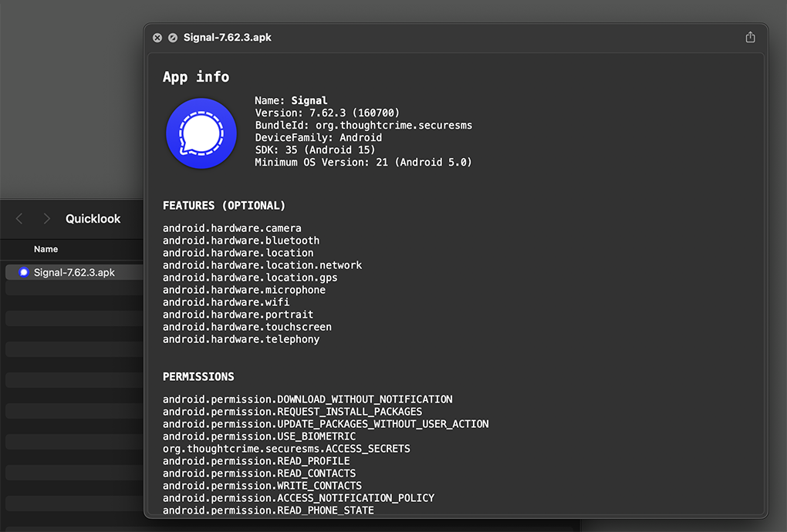Screen dimensions: 787x532
Task: Click the X icon in the preview title bar
Action: click(157, 37)
